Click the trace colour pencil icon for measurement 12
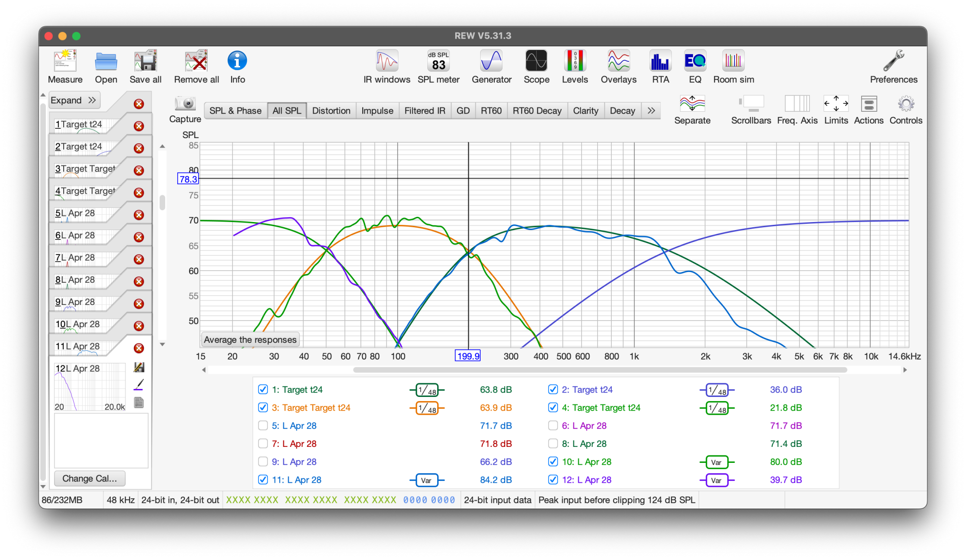The image size is (966, 560). coord(139,385)
